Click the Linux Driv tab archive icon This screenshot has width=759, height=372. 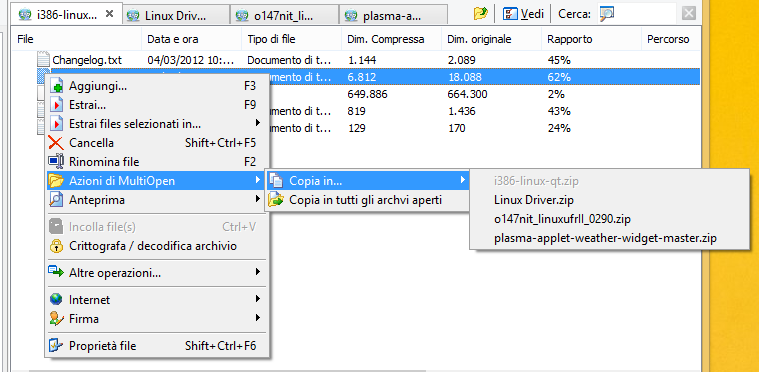[133, 16]
